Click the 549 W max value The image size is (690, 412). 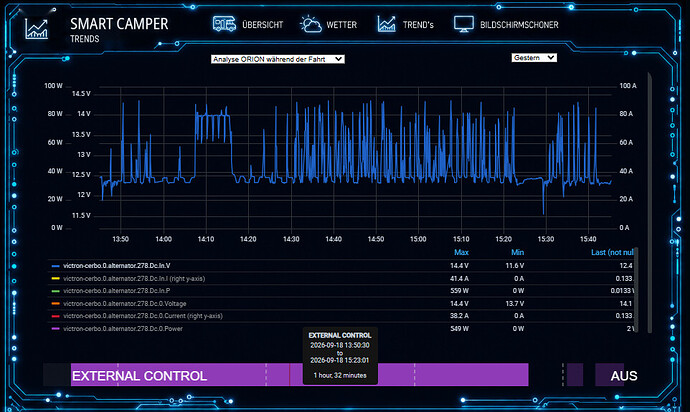coord(459,329)
